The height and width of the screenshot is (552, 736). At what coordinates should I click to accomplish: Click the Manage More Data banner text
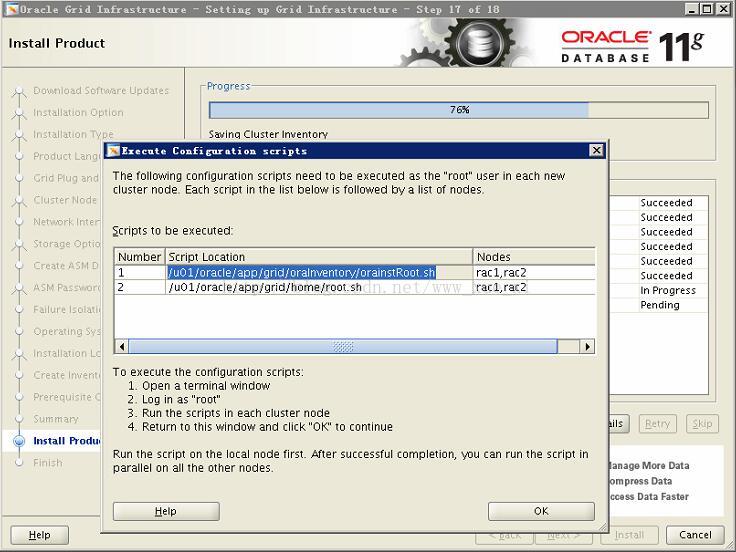[649, 466]
